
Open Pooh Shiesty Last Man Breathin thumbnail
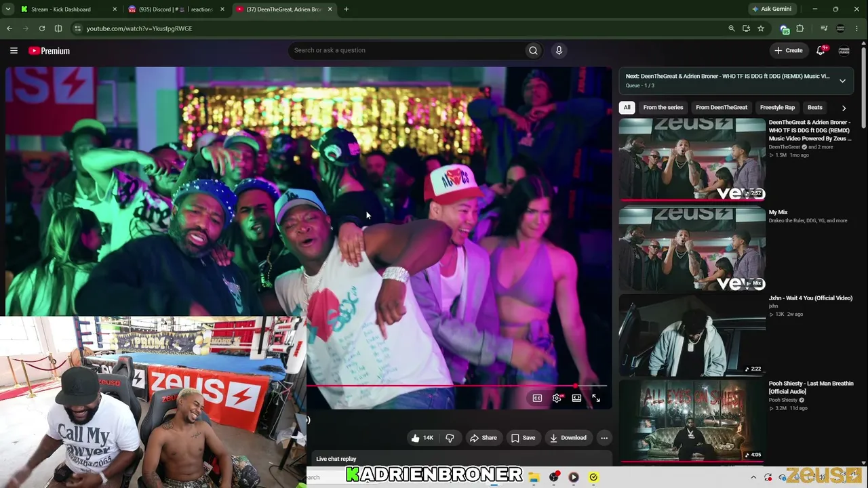click(x=692, y=421)
